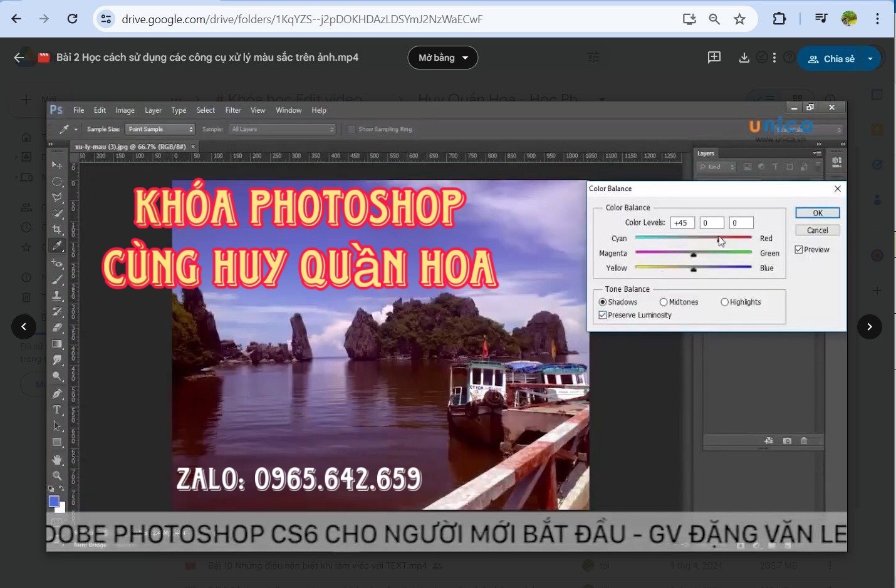Swap foreground and background colors icon
The width and height of the screenshot is (896, 588).
click(x=61, y=488)
